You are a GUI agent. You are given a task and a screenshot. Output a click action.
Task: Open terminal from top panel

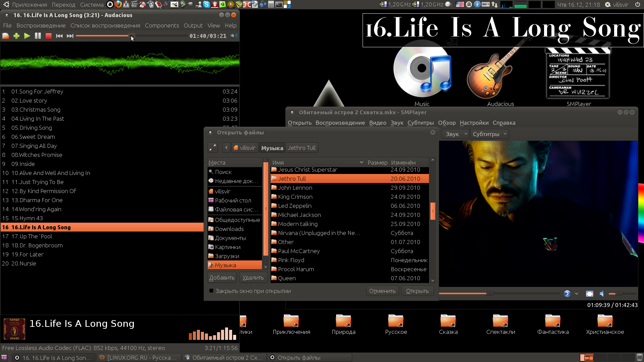[x=279, y=4]
